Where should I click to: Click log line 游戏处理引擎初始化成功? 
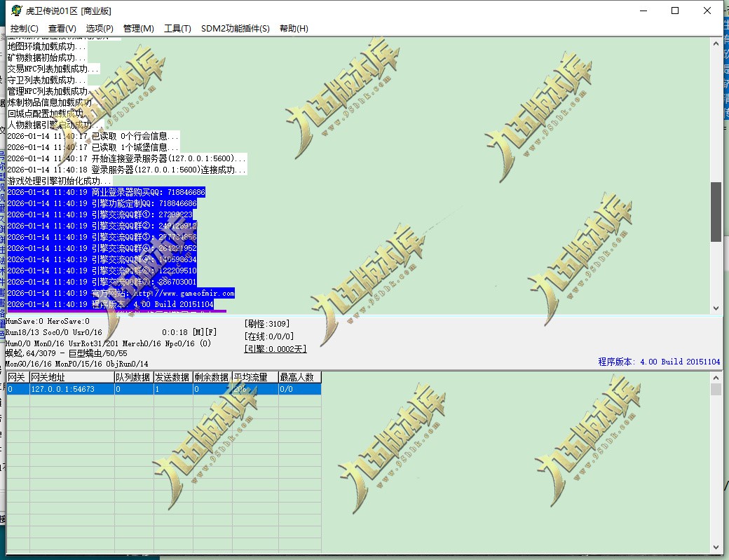[60, 181]
